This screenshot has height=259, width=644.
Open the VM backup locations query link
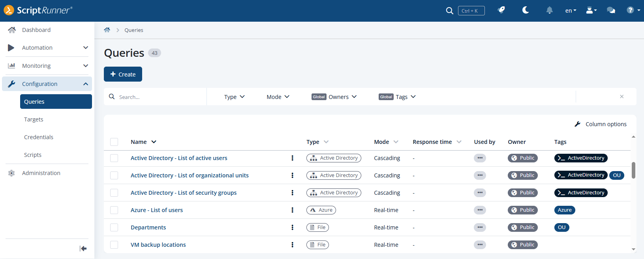click(x=158, y=245)
